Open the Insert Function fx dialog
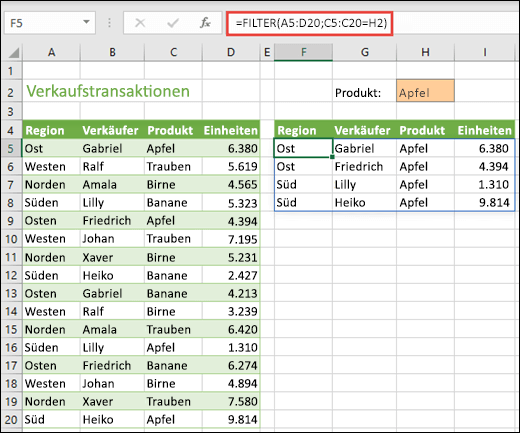 (x=205, y=23)
